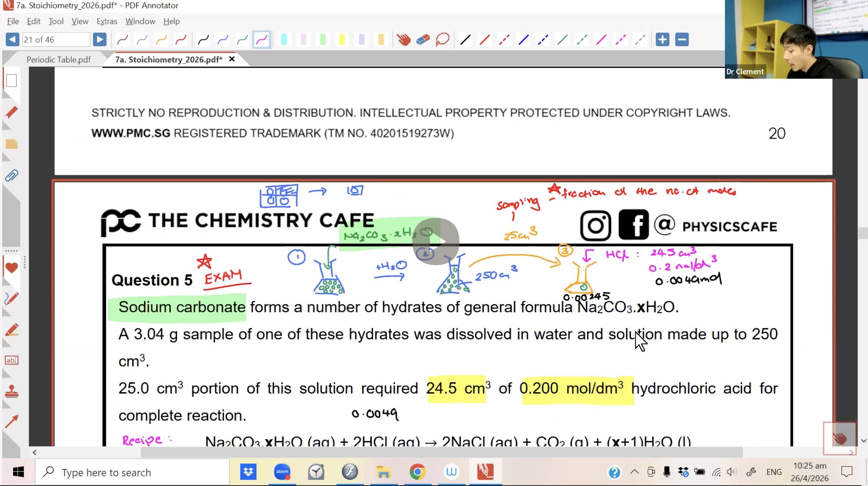
Task: Pick the yellow highlighter swatch
Action: [x=342, y=39]
